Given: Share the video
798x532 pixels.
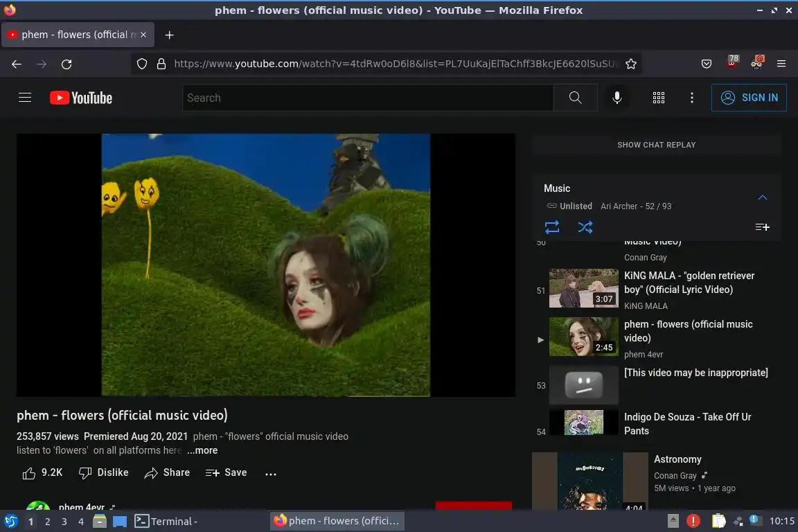Looking at the screenshot, I should tap(167, 473).
